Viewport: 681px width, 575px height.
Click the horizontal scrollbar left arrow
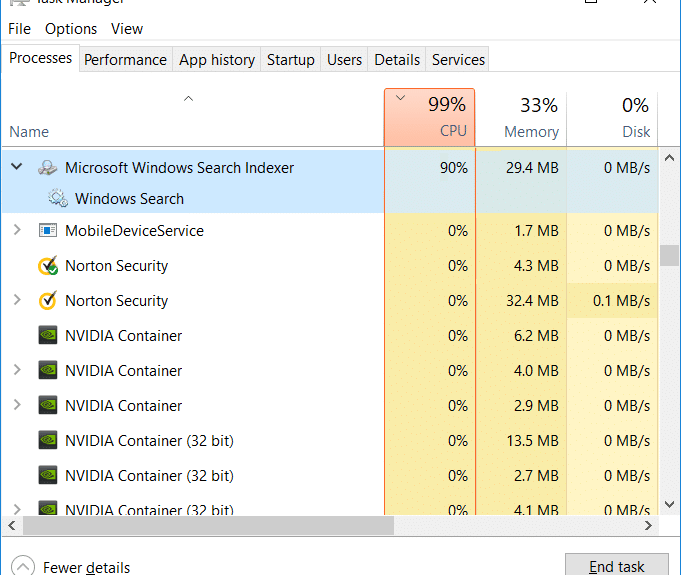[12, 525]
